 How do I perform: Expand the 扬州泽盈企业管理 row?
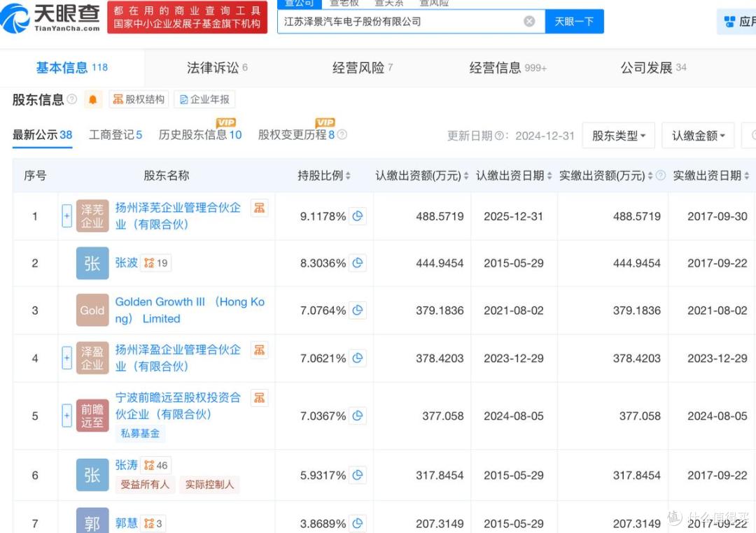point(67,357)
